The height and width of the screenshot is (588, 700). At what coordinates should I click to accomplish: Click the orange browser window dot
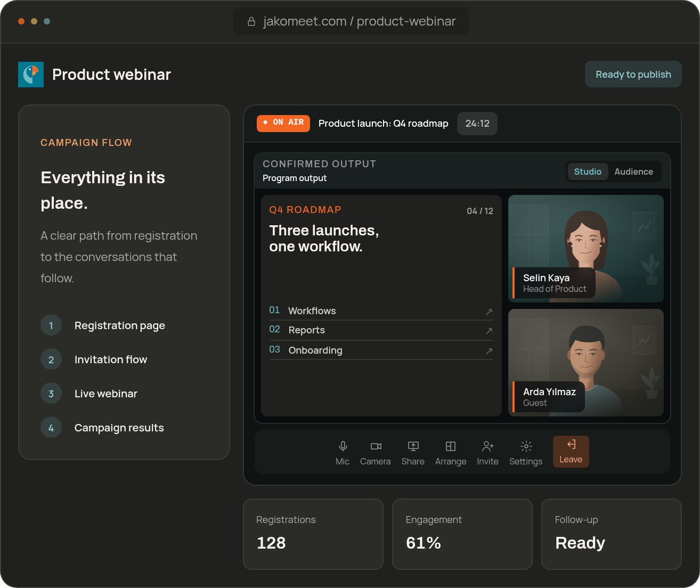point(21,21)
